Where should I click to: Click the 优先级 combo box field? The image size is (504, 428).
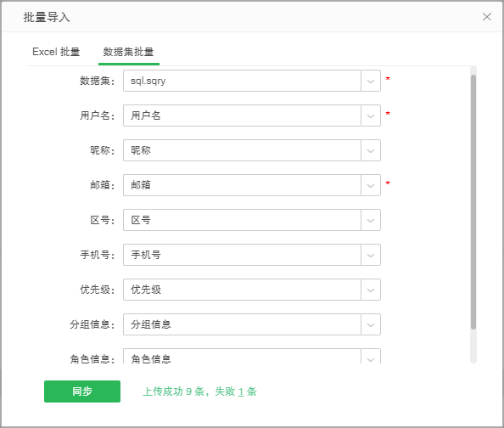[x=242, y=290]
